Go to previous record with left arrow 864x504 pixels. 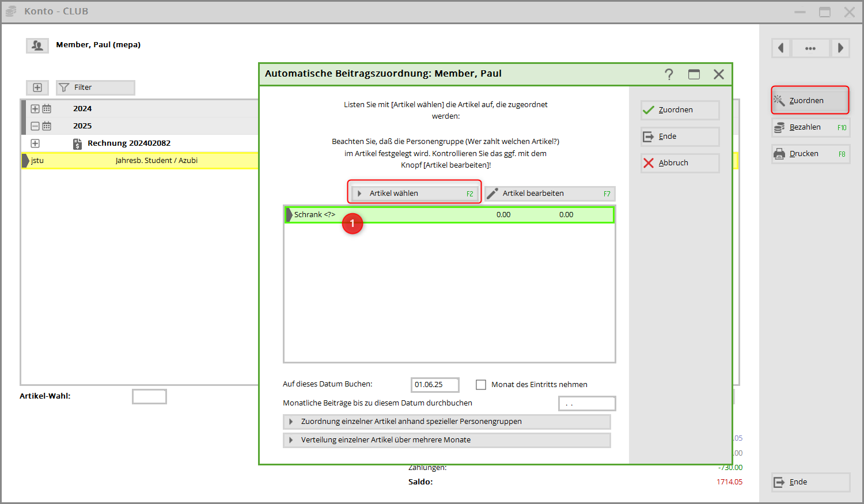pos(780,48)
